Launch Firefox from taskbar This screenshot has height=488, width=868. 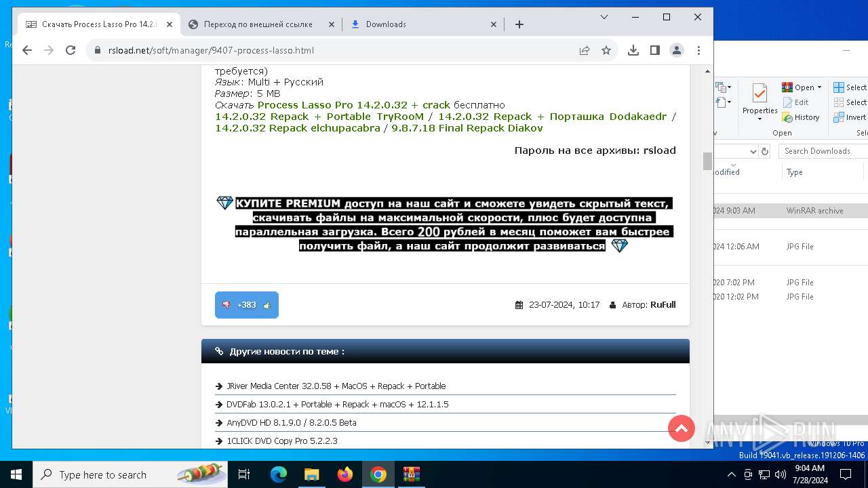[x=345, y=474]
